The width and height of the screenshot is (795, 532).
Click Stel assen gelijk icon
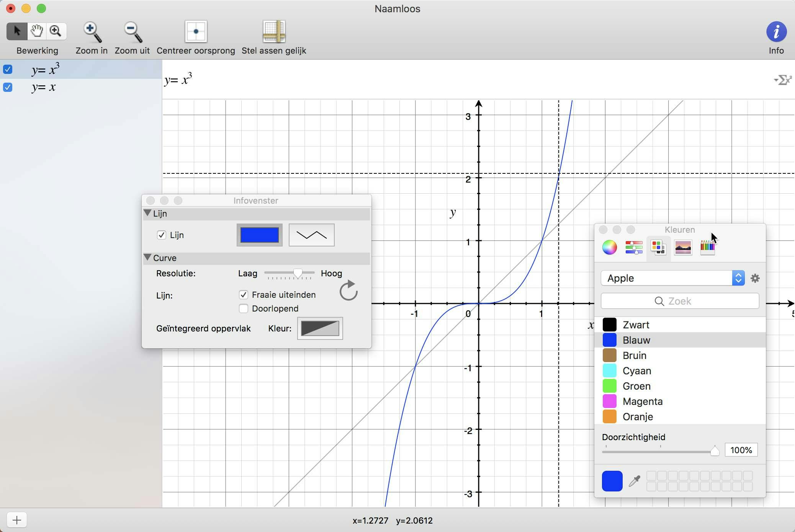pos(274,31)
